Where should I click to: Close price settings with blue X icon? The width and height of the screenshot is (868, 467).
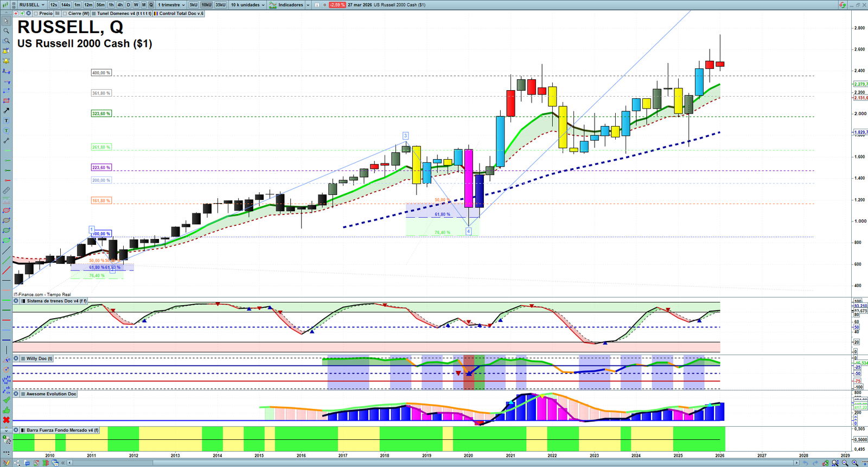[28, 13]
